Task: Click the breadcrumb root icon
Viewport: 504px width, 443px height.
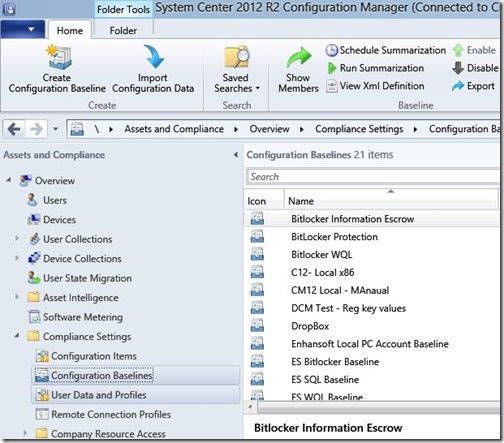Action: point(77,129)
